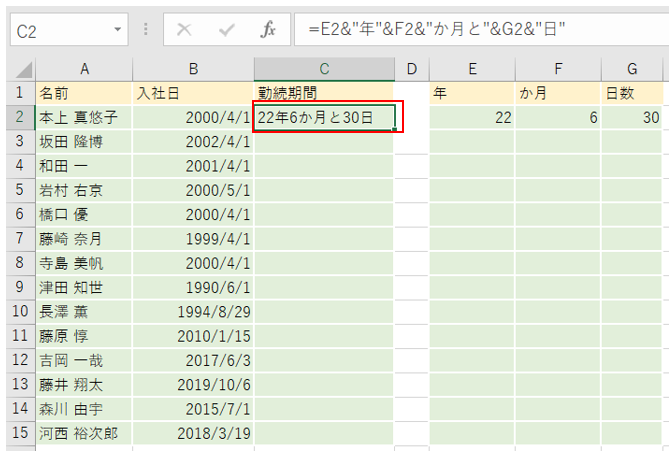Screen dimensions: 671x455
Task: Click the Cancel X icon in formula bar
Action: (184, 30)
